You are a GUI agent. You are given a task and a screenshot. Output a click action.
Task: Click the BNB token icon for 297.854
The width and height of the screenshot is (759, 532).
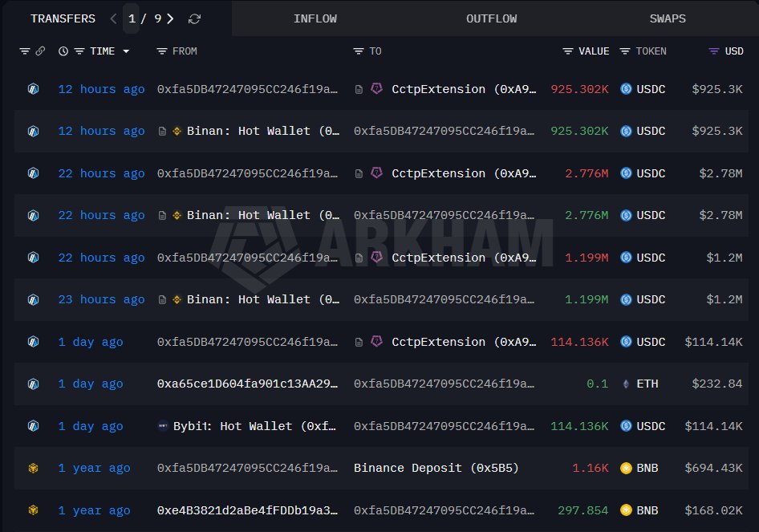click(x=626, y=510)
